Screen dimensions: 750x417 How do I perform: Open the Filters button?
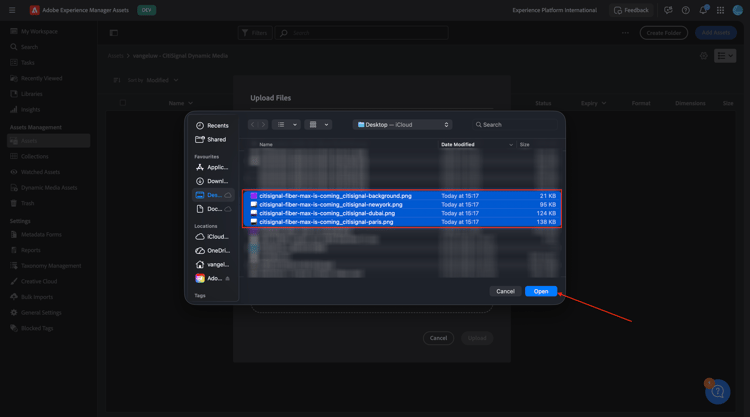[x=254, y=33]
